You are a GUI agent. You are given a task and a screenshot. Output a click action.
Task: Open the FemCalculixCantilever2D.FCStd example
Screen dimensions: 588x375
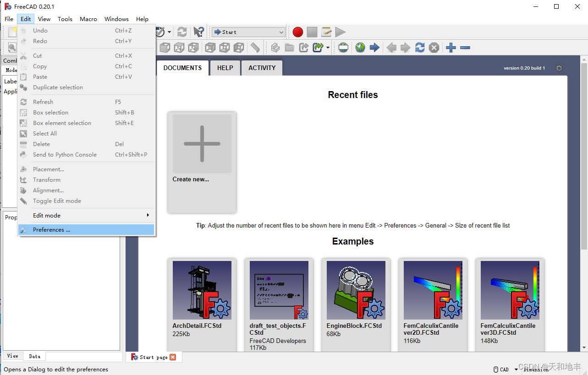click(433, 304)
